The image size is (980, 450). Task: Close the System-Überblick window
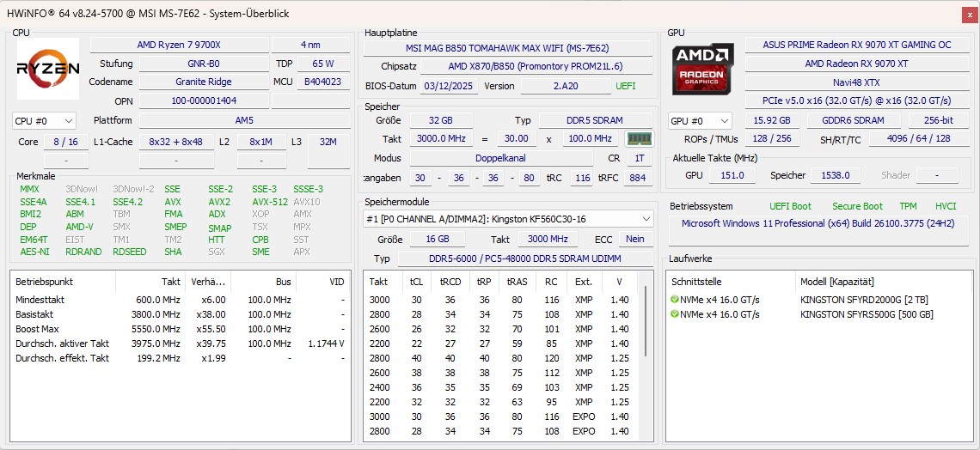tap(968, 14)
